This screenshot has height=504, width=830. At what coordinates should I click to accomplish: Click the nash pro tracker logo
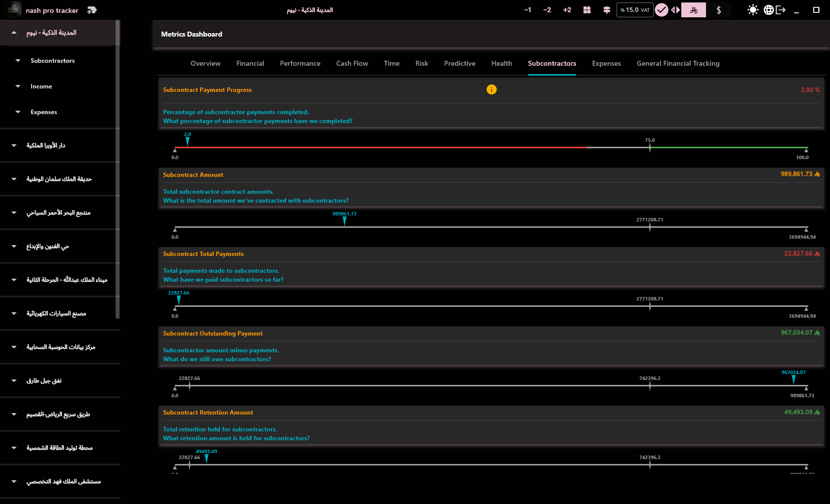point(13,9)
